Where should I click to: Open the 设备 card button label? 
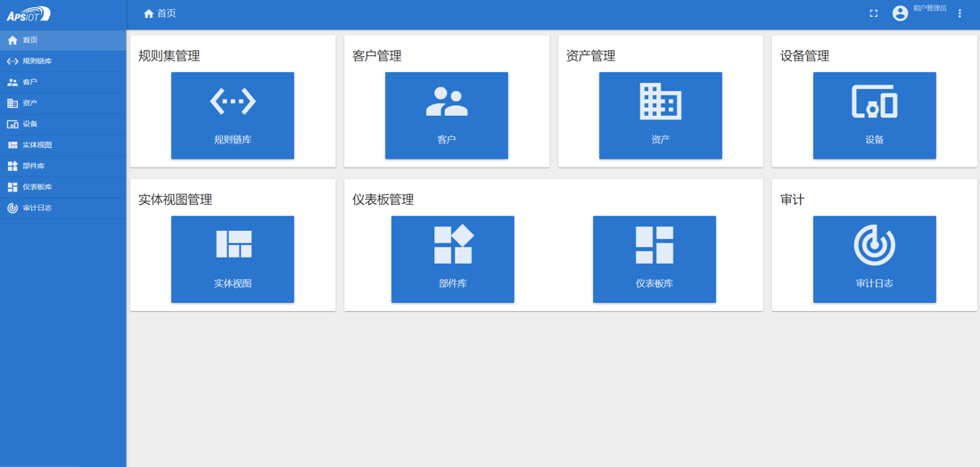(x=875, y=140)
